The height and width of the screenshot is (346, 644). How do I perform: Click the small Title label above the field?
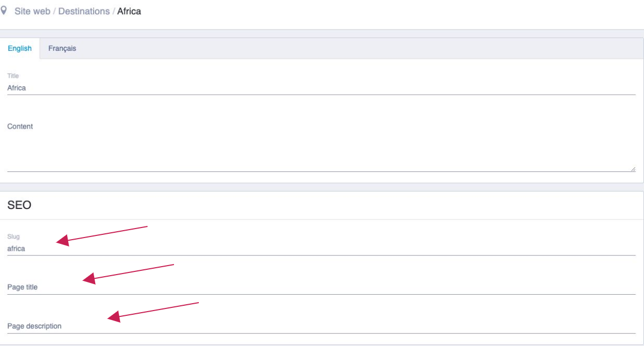pos(13,76)
